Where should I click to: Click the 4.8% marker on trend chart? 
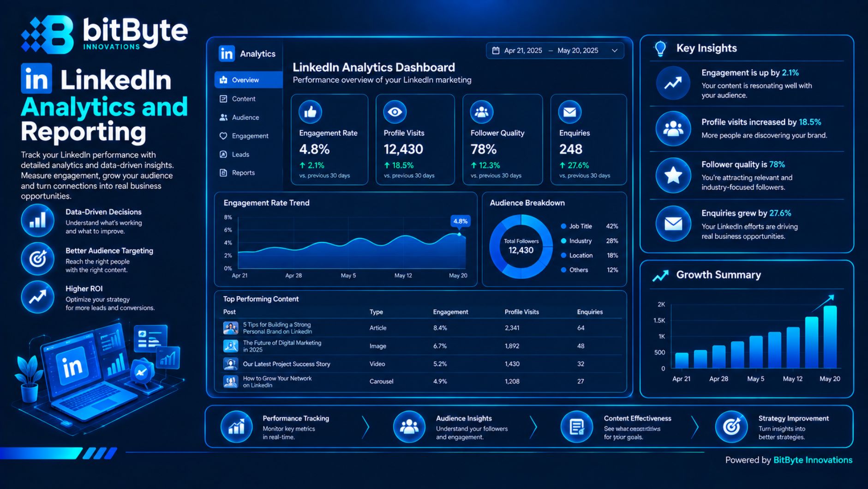[460, 221]
